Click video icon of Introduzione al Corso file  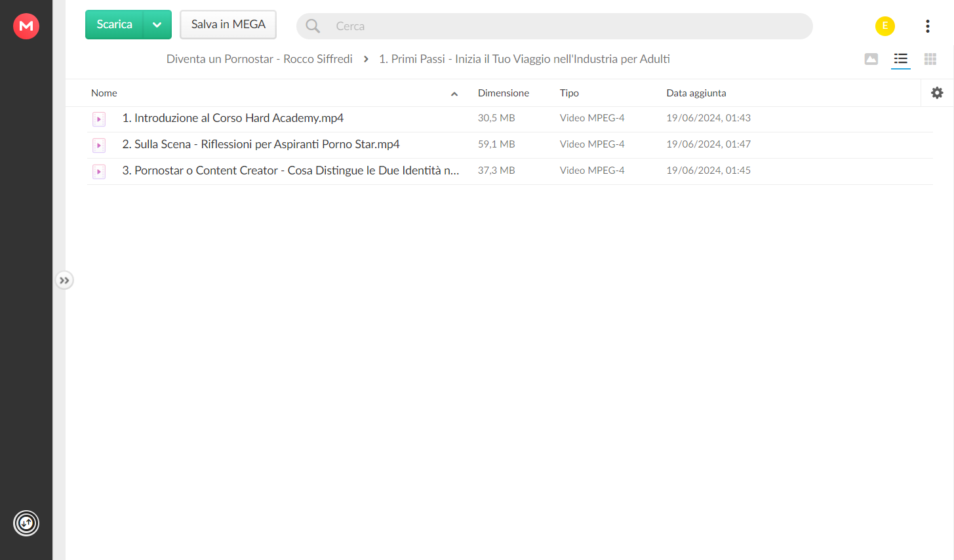[x=99, y=119]
